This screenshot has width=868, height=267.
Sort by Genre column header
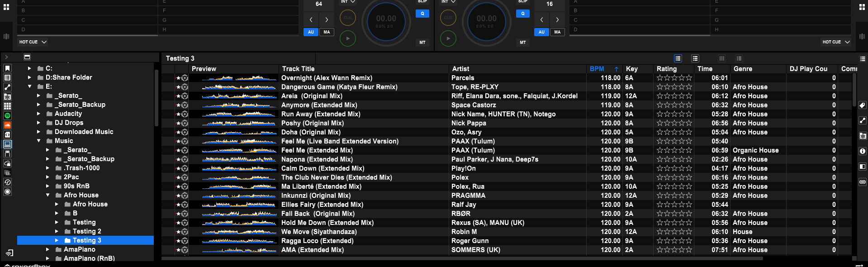coord(758,69)
